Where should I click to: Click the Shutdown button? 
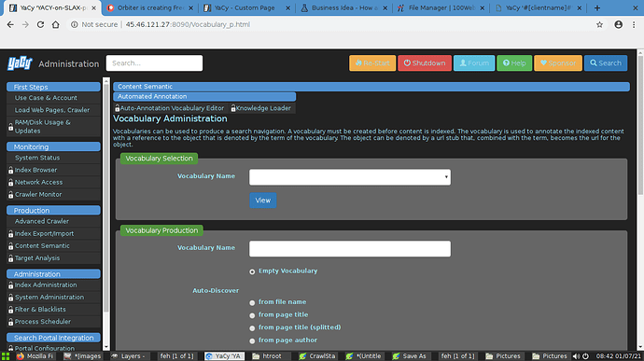click(425, 63)
